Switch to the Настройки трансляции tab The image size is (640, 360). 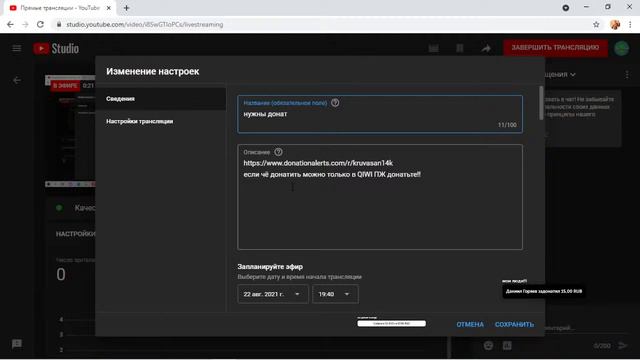[160, 121]
